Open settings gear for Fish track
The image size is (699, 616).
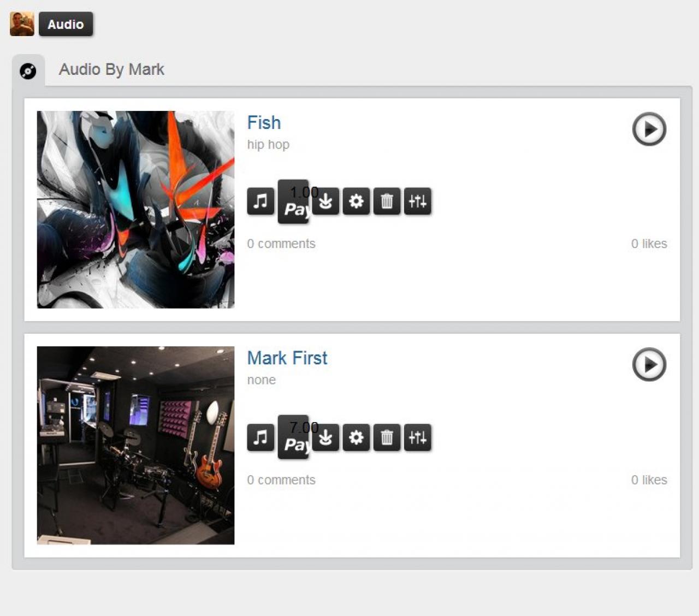click(356, 202)
